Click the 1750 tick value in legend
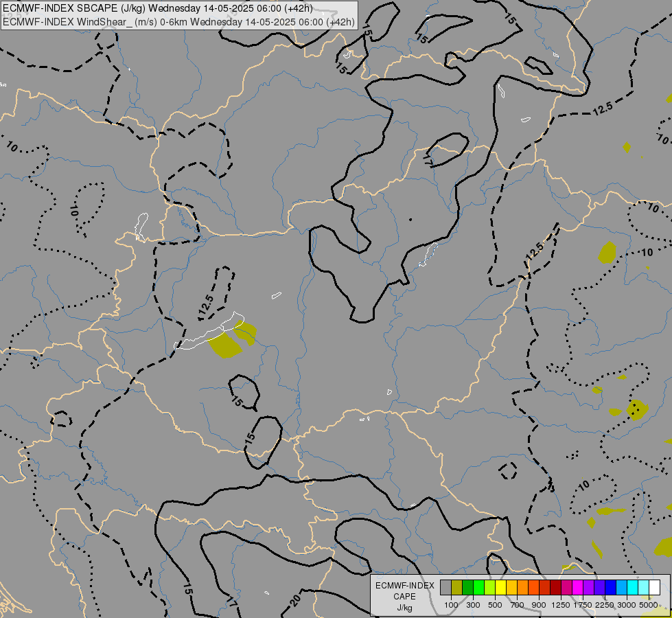Screen dimensions: 672x618 [583, 605]
